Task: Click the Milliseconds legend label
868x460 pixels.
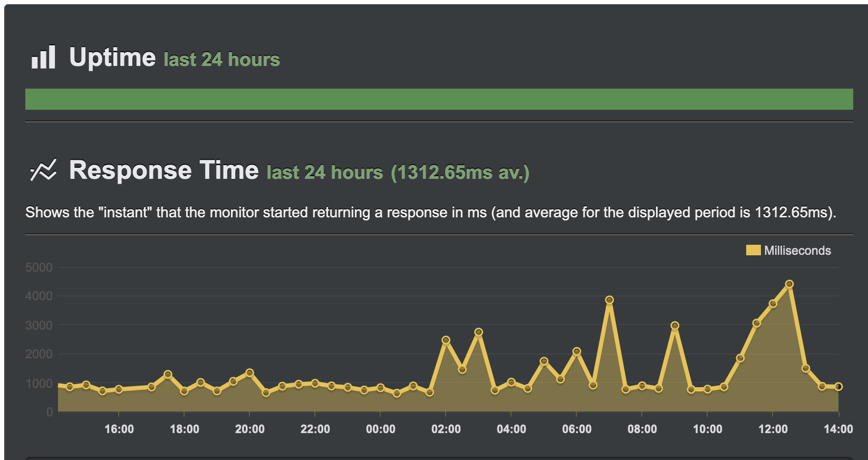Action: coord(797,251)
